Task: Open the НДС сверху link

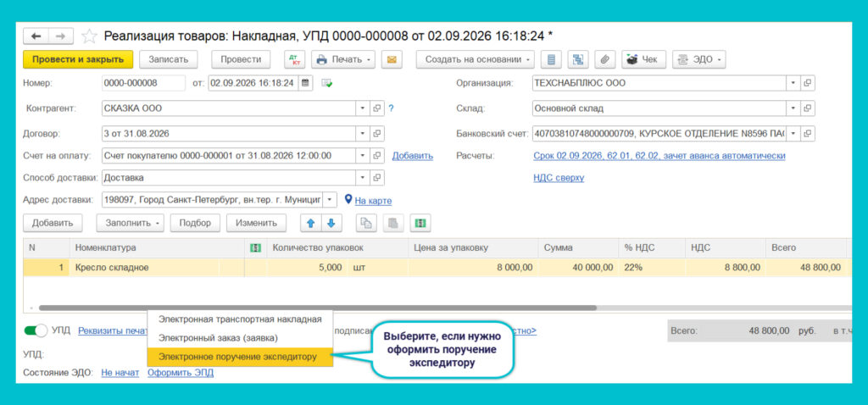Action: tap(559, 178)
